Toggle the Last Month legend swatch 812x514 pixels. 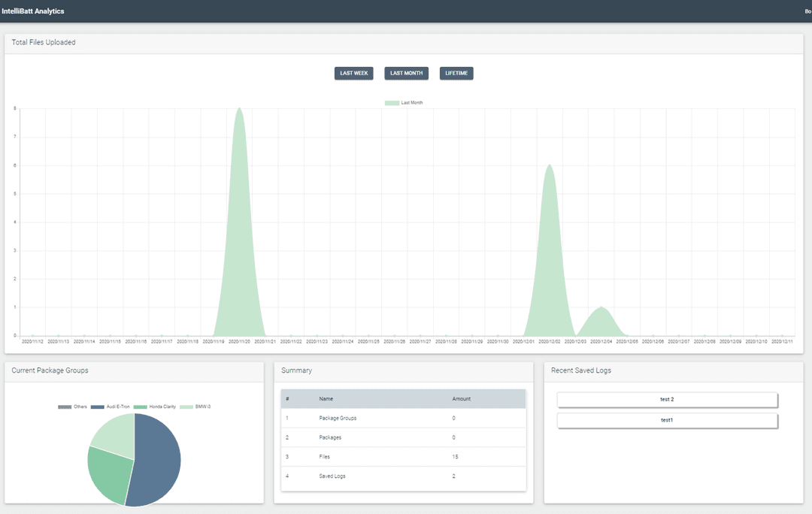point(392,103)
